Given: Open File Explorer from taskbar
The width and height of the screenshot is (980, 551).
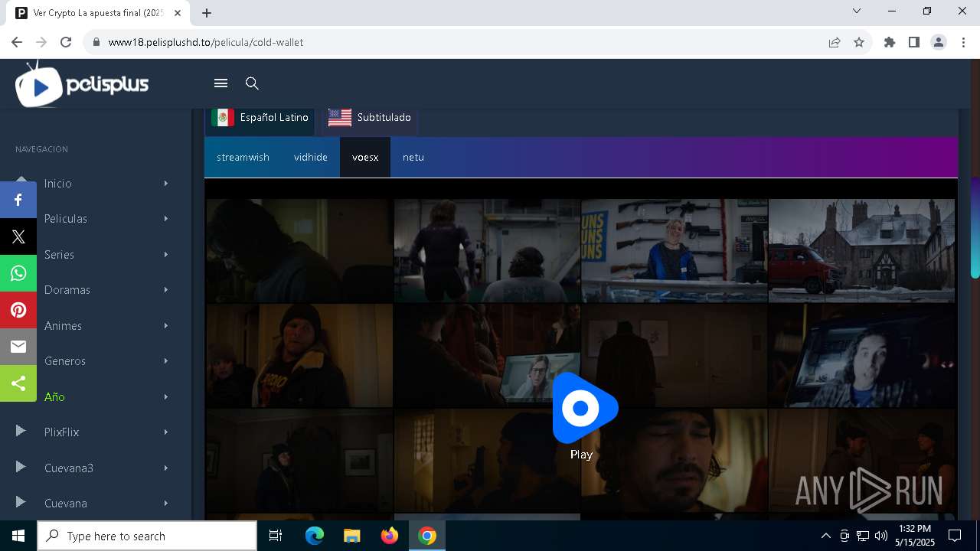Looking at the screenshot, I should point(351,536).
